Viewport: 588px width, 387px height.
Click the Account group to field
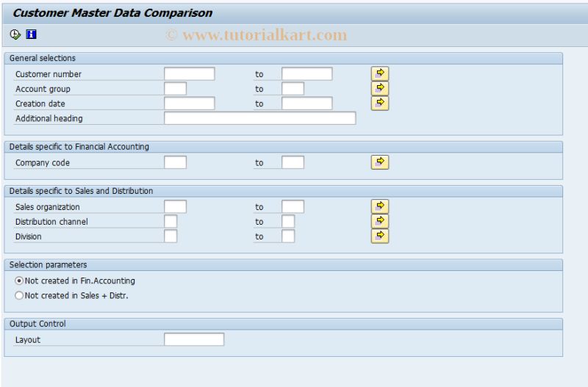click(293, 89)
